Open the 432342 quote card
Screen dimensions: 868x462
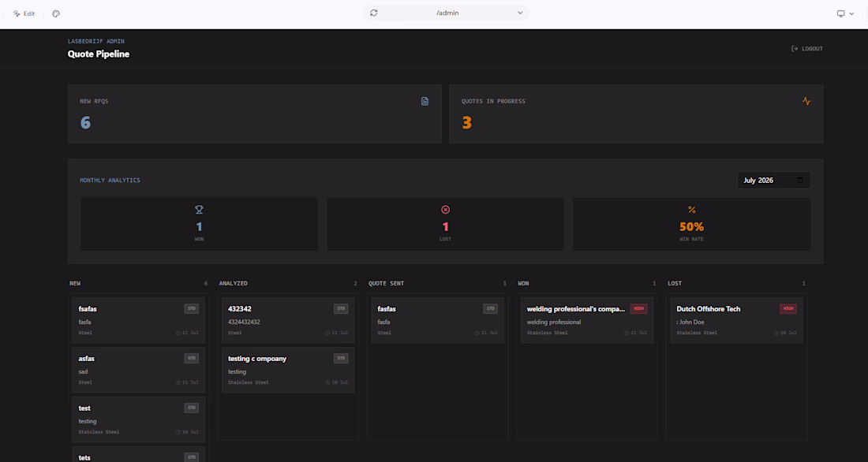[x=288, y=320]
